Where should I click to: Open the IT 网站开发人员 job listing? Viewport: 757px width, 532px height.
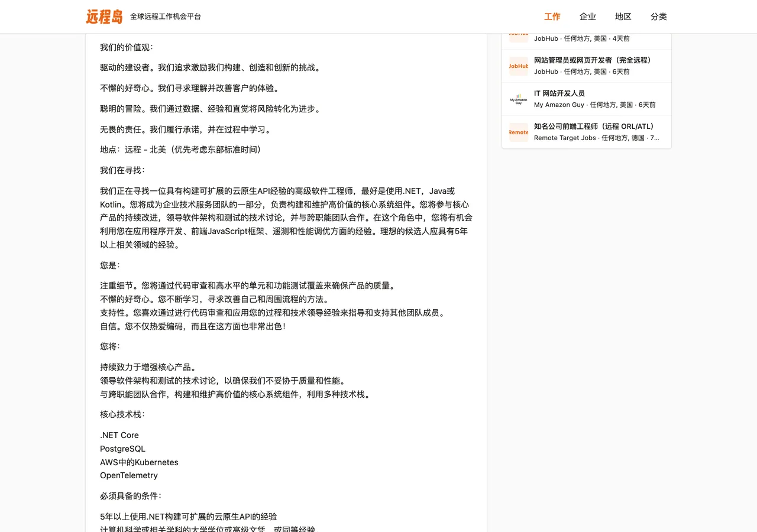[559, 93]
